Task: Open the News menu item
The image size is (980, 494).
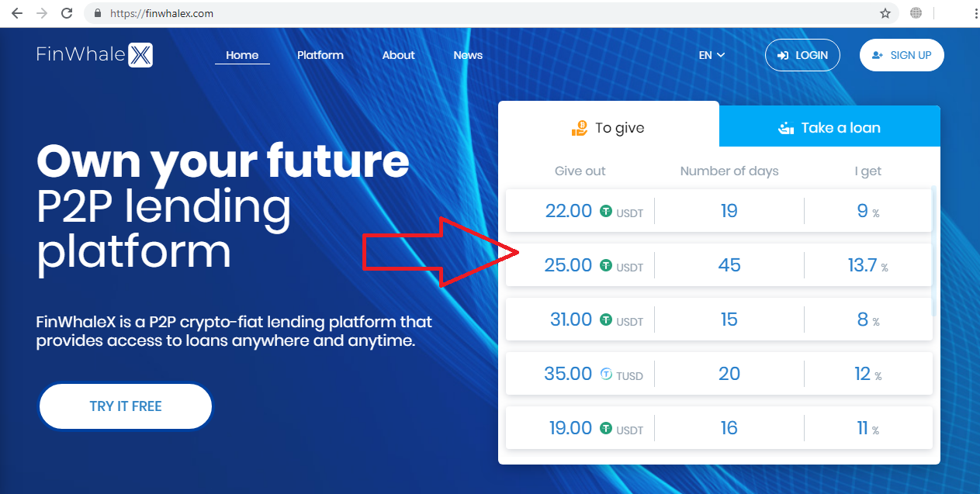Action: click(468, 55)
